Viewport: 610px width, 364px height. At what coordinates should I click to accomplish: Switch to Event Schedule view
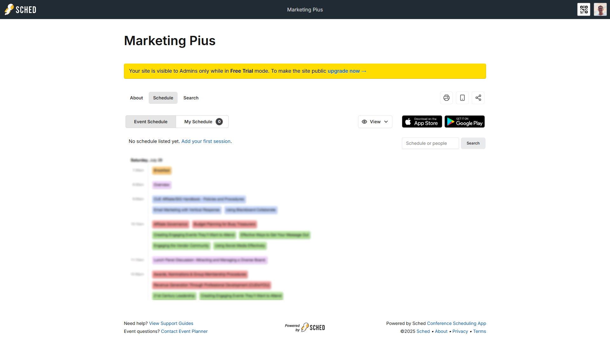pos(151,122)
